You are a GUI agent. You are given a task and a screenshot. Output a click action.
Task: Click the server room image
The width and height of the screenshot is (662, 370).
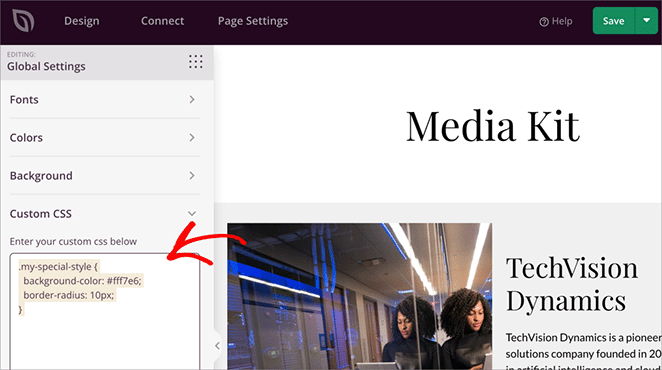click(360, 297)
